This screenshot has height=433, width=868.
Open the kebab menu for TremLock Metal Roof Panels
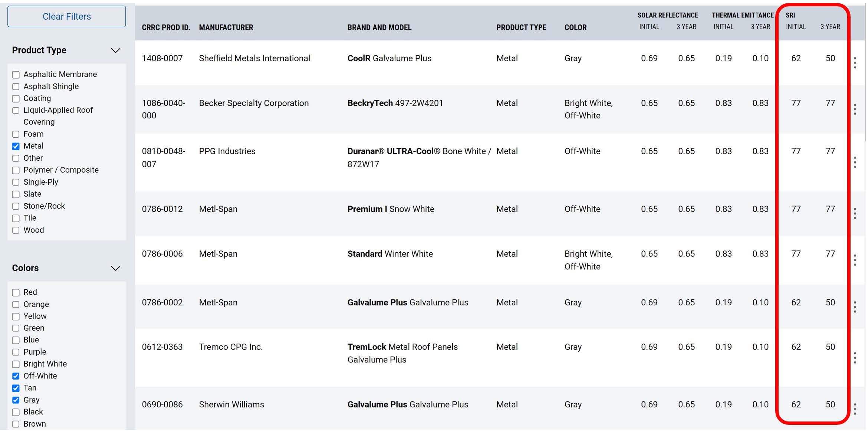point(855,358)
